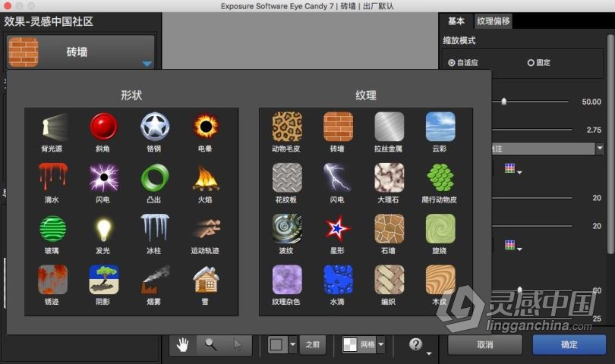Enable the 自适应 scaling mode radio
Image resolution: width=615 pixels, height=364 pixels.
pyautogui.click(x=452, y=63)
